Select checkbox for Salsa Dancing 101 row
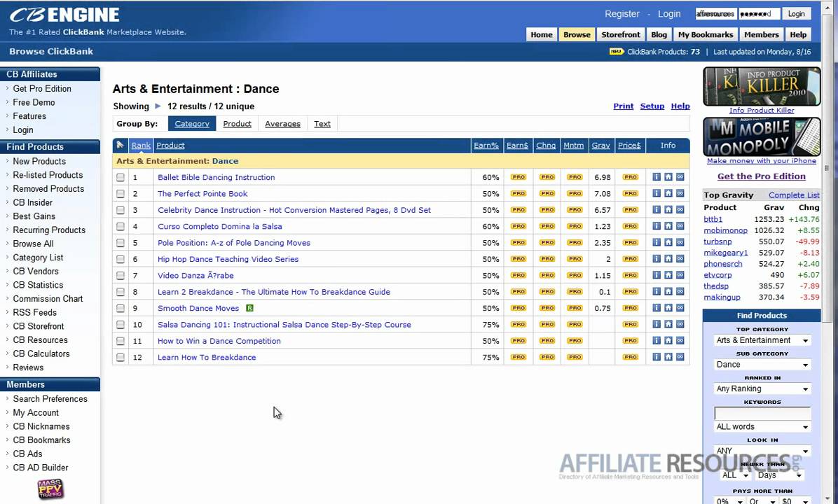Viewport: 838px width, 504px height. (121, 325)
